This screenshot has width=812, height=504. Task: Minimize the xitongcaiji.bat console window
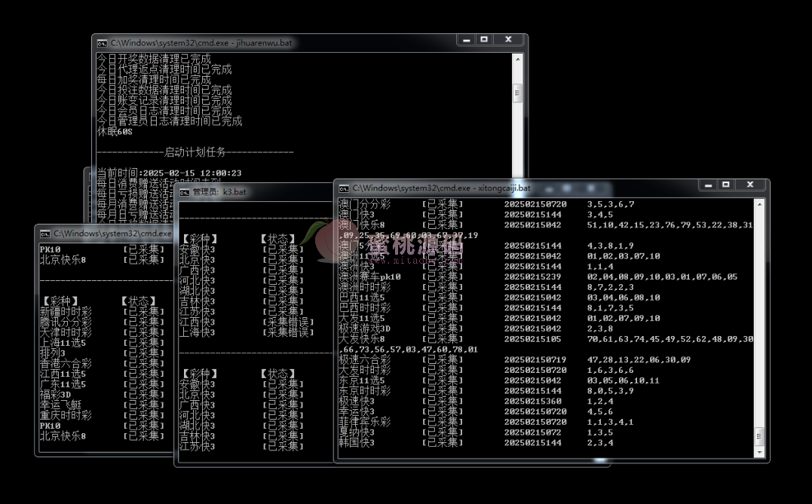(x=704, y=185)
